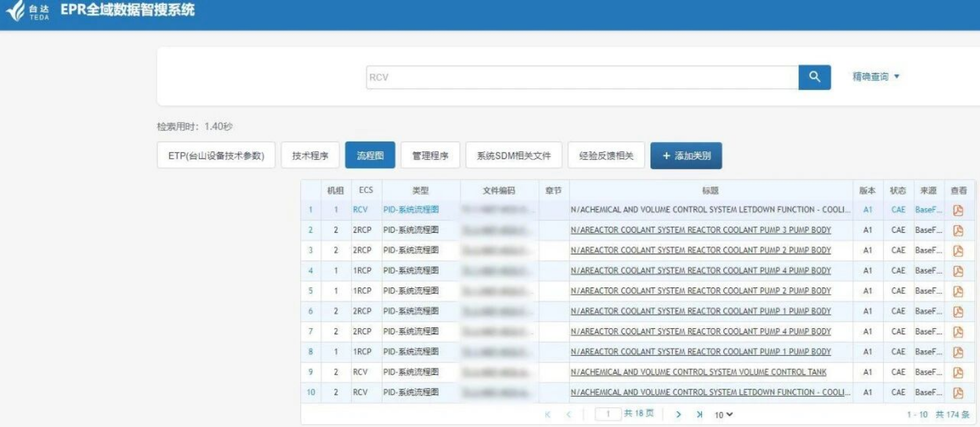Switch to 经验反馈相关 category
Viewport: 980px width, 427px height.
click(606, 156)
